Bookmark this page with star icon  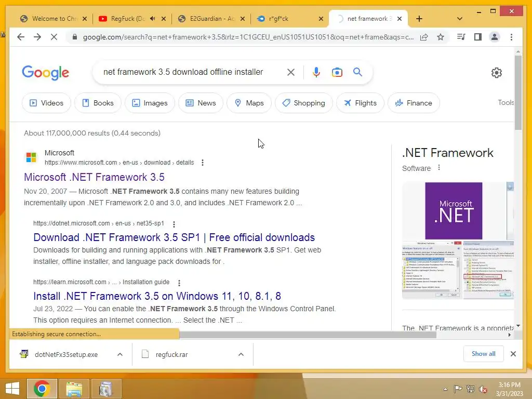[441, 37]
